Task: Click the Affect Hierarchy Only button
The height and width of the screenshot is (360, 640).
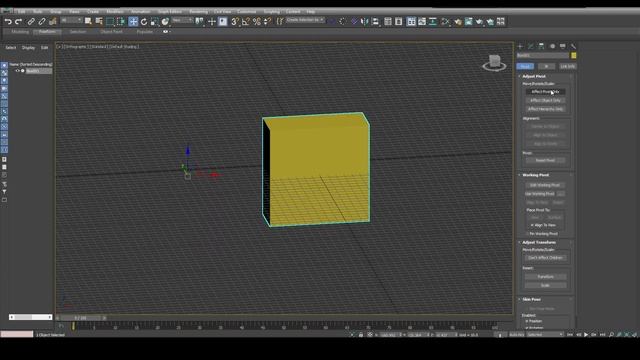Action: (x=545, y=109)
